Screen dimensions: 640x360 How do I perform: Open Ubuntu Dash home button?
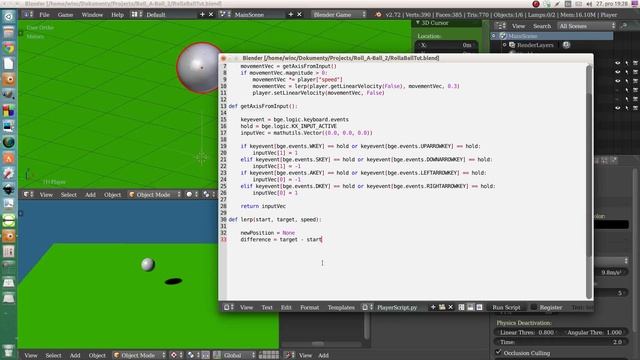click(9, 17)
